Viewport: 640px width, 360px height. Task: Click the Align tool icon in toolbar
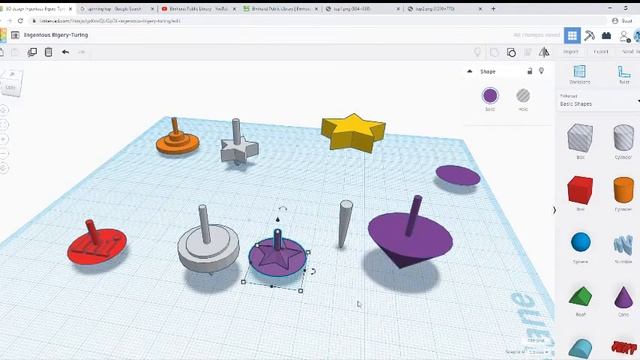528,52
